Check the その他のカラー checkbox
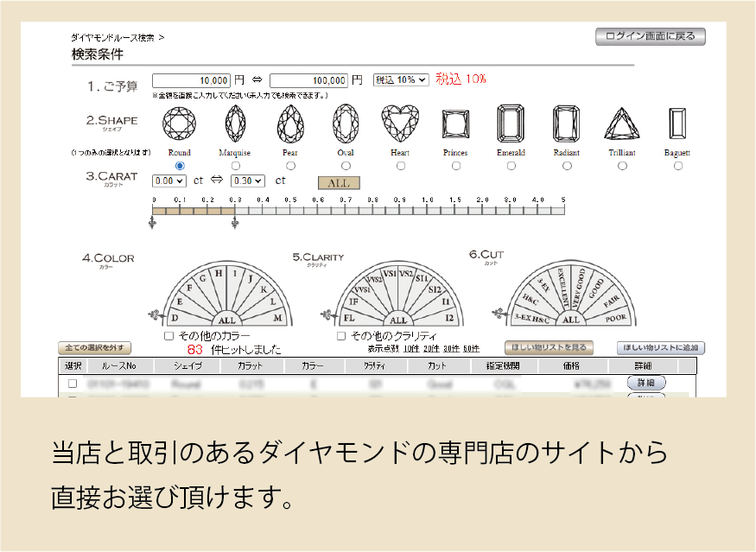The height and width of the screenshot is (552, 756). tap(169, 335)
